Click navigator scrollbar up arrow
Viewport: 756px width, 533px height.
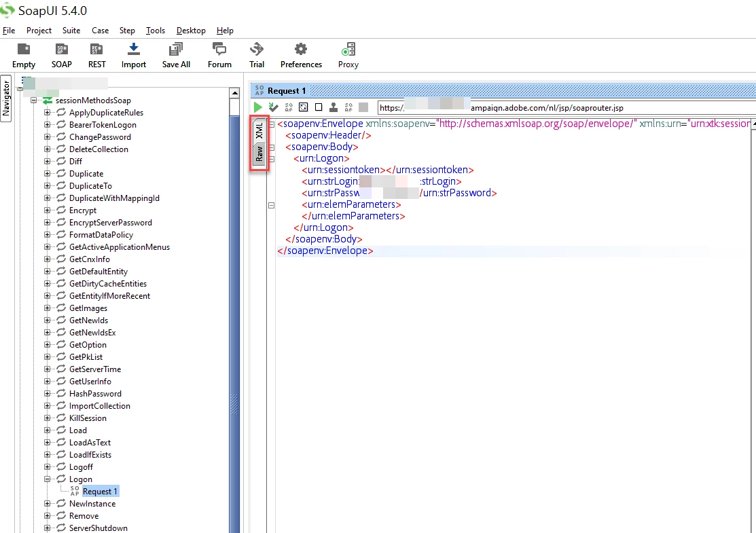click(234, 93)
